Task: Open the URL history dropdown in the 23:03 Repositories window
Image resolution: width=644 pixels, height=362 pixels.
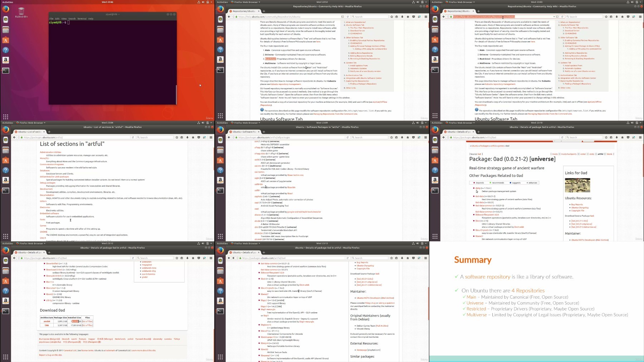Action: pos(554,16)
